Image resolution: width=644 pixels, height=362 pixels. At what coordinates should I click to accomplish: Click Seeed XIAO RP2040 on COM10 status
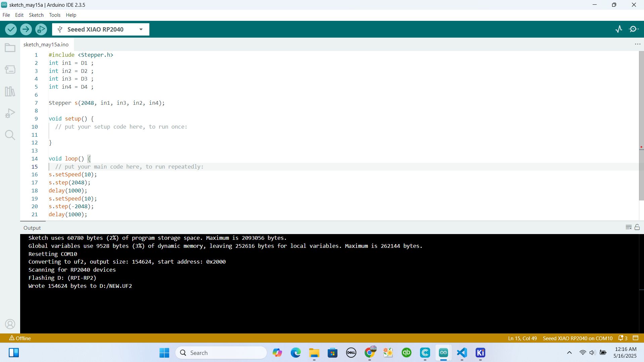(x=578, y=338)
